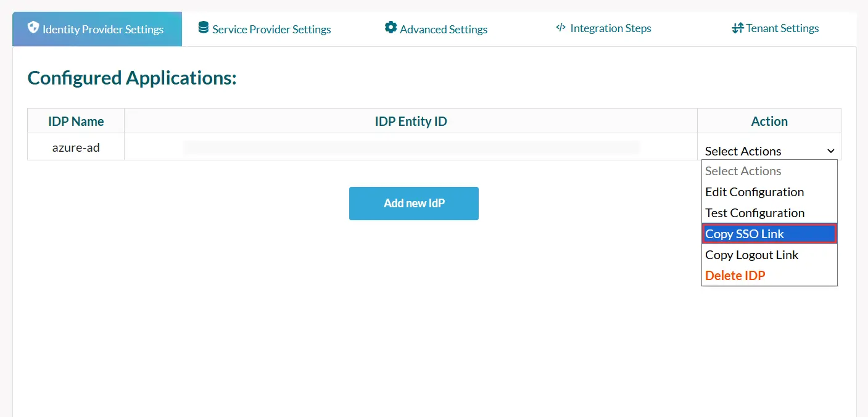868x417 pixels.
Task: Select the azure-ad row in the table
Action: (x=75, y=147)
